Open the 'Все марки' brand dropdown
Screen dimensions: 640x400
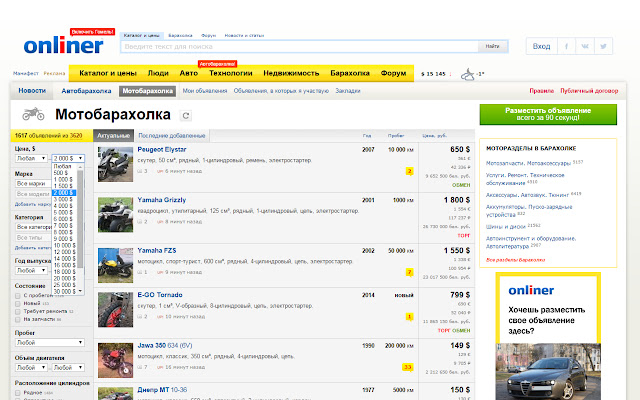tap(33, 184)
